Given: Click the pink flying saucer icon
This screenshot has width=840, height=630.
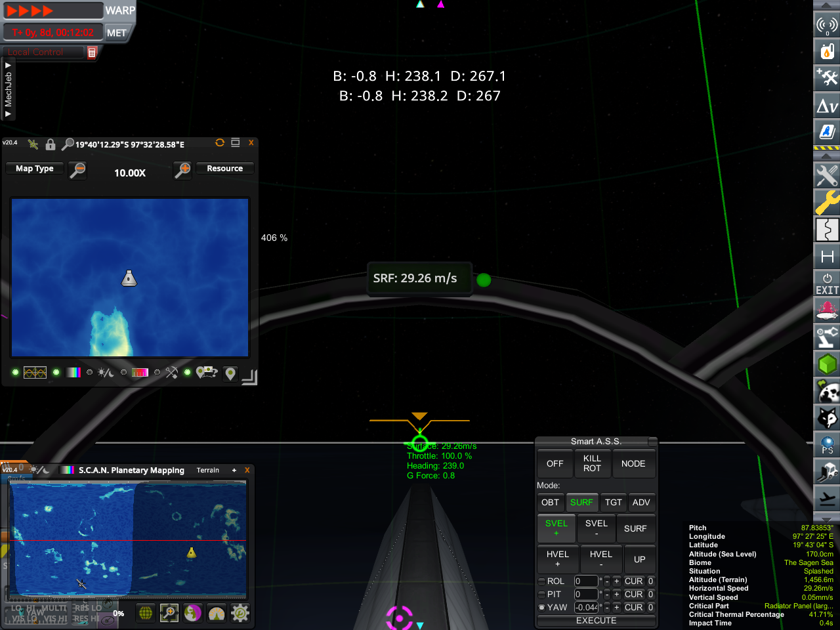Looking at the screenshot, I should point(827,310).
